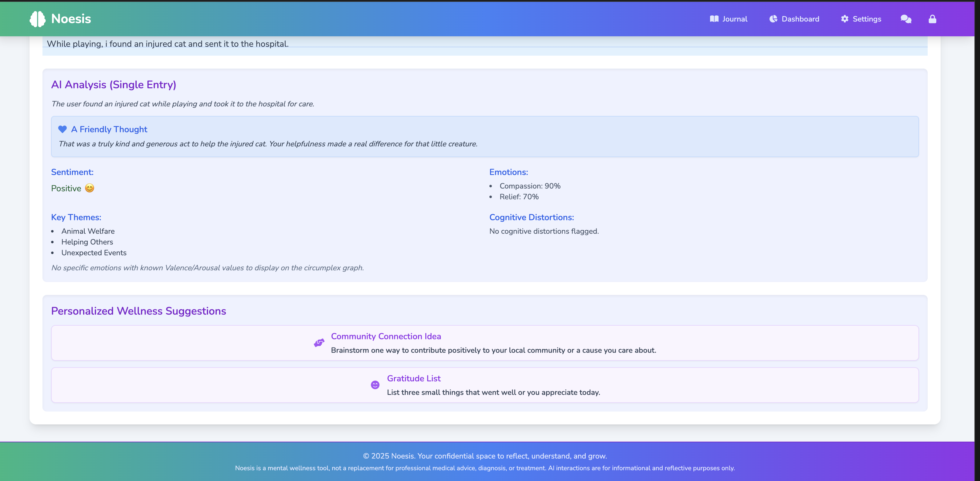The width and height of the screenshot is (980, 481).
Task: Click the AI Analysis (Single Entry) heading
Action: [x=113, y=84]
